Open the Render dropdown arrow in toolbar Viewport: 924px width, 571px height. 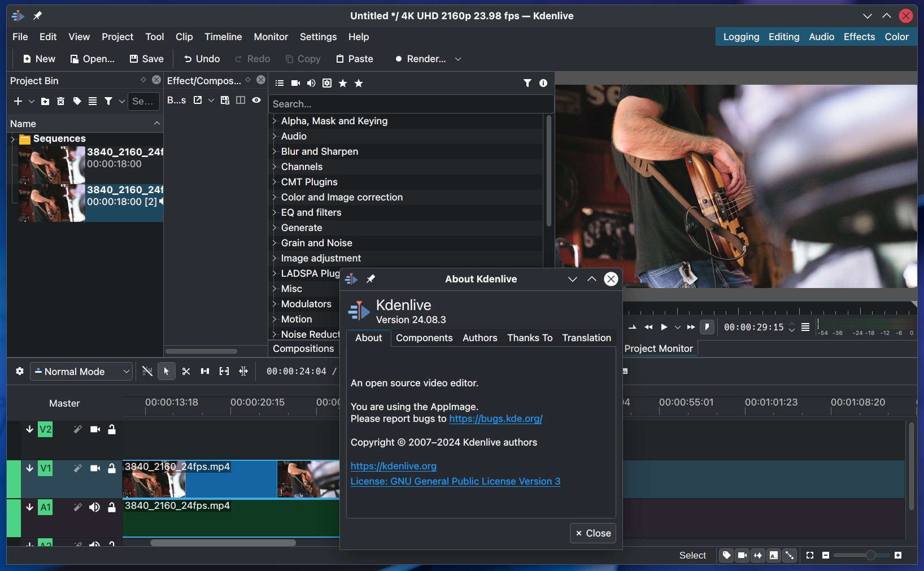coord(458,59)
